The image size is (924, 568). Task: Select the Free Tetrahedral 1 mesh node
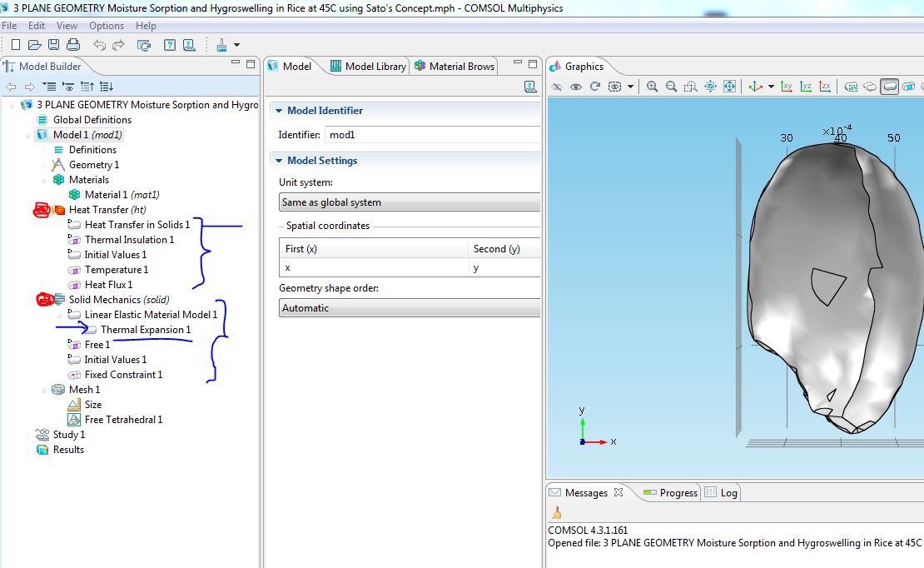[123, 420]
